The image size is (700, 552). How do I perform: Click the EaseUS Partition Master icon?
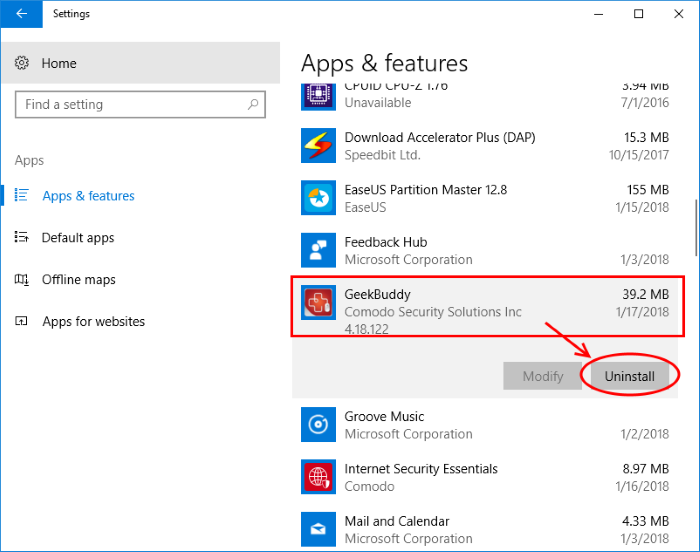(x=318, y=198)
